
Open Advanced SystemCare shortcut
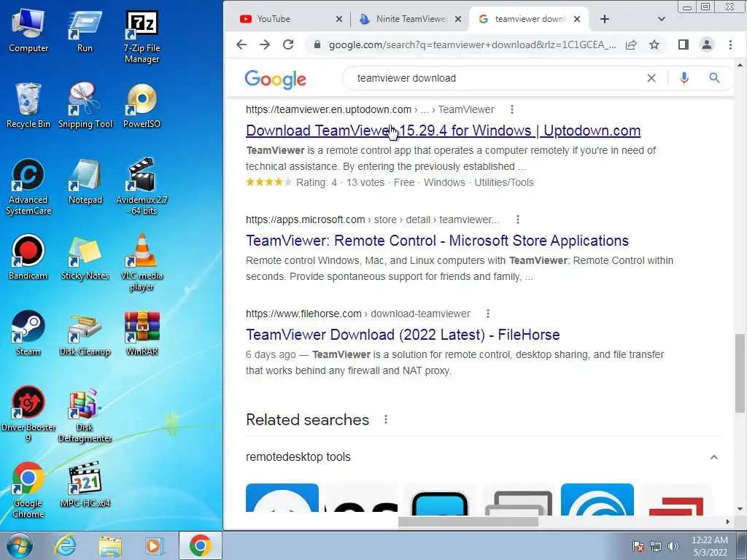pos(28,187)
